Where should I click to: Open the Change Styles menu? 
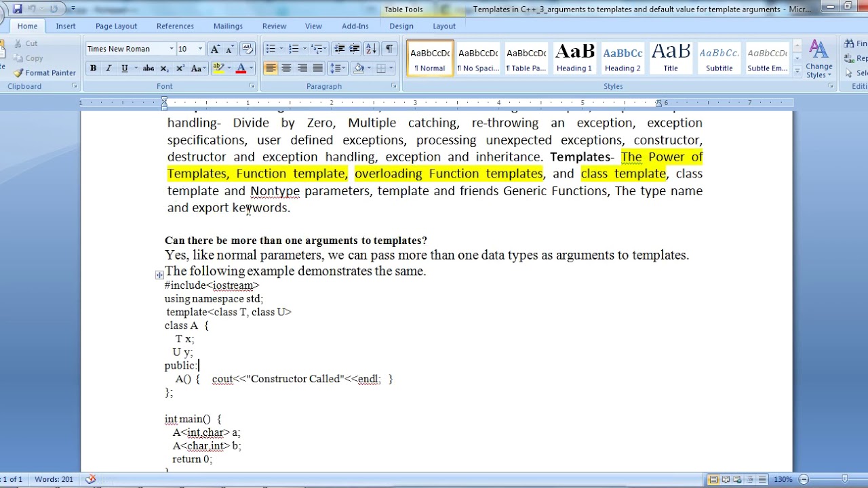[x=819, y=59]
